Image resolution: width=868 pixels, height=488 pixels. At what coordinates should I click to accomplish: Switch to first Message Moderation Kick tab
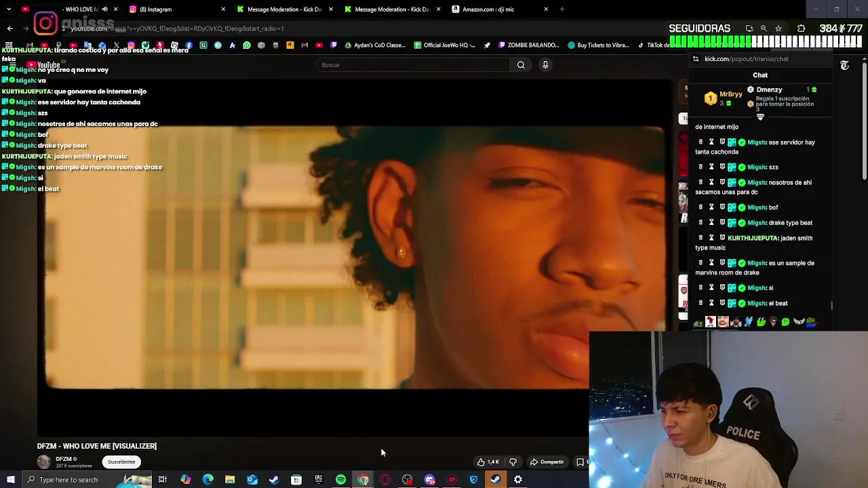284,9
